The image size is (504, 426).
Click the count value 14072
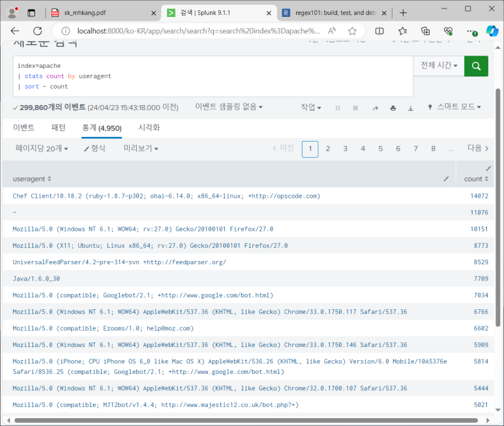pos(479,196)
